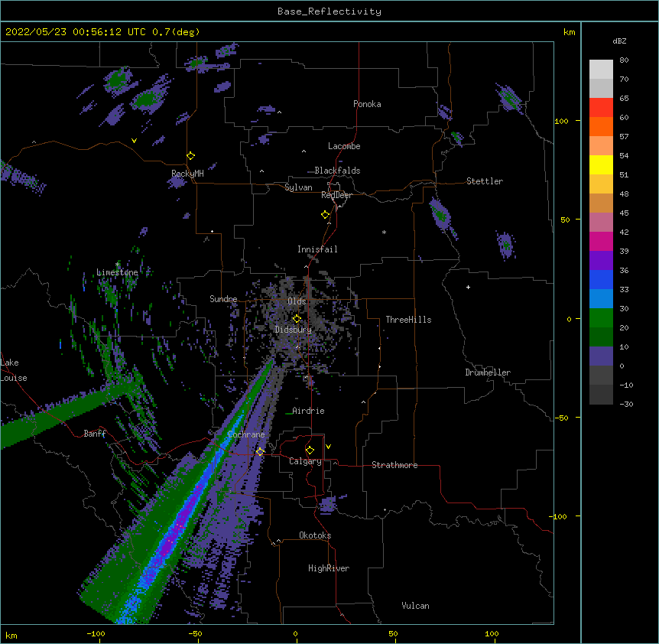Click the dBZ legend heading
The image size is (659, 644).
(619, 41)
